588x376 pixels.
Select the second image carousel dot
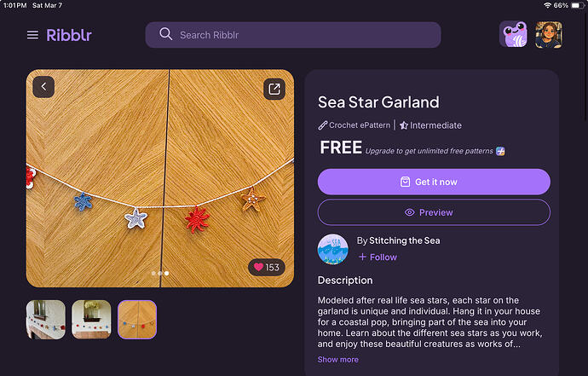[160, 273]
